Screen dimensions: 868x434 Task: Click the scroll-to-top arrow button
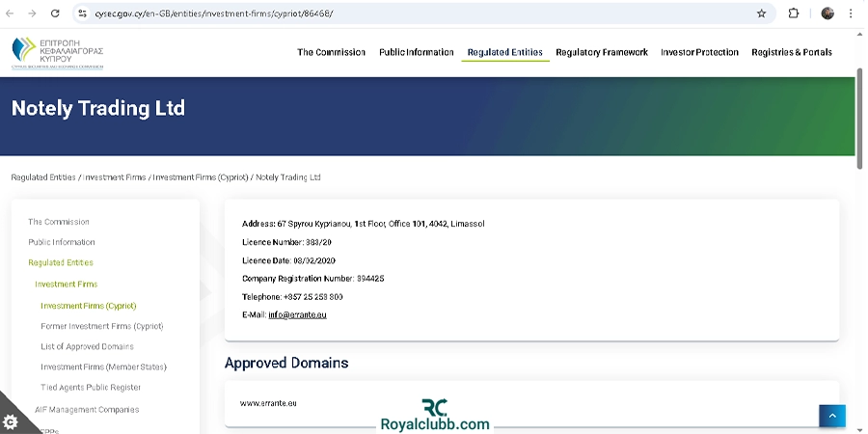pyautogui.click(x=831, y=416)
